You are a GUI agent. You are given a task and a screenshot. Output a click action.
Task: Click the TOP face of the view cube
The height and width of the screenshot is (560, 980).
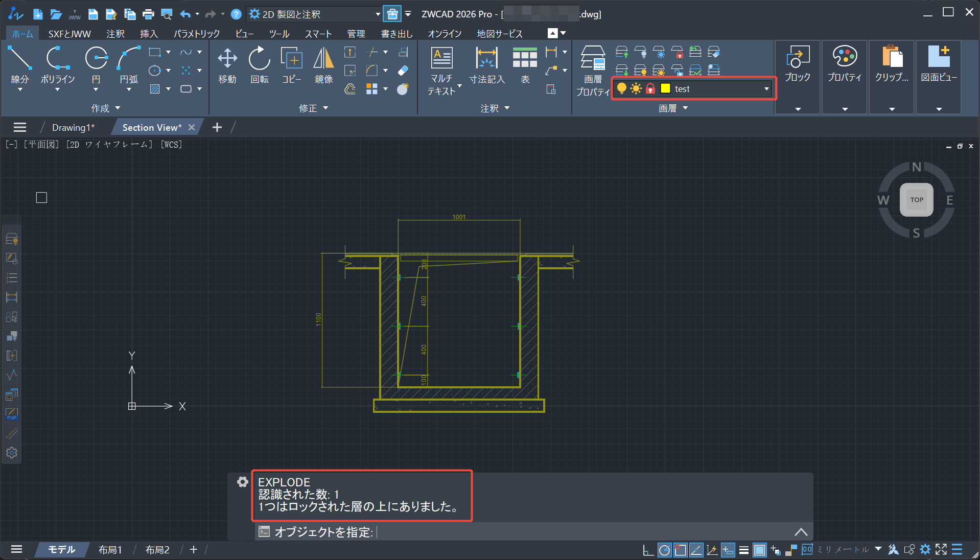[916, 200]
